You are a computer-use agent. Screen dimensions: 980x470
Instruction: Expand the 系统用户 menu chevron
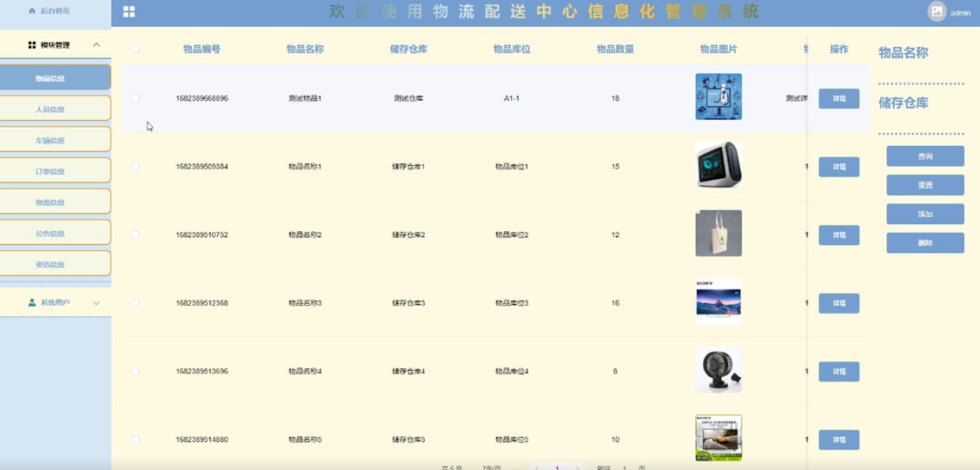coord(96,303)
